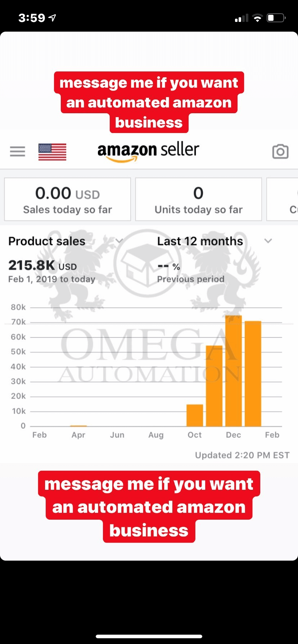Tap the cellular signal bars
The height and width of the screenshot is (644, 298).
(241, 18)
